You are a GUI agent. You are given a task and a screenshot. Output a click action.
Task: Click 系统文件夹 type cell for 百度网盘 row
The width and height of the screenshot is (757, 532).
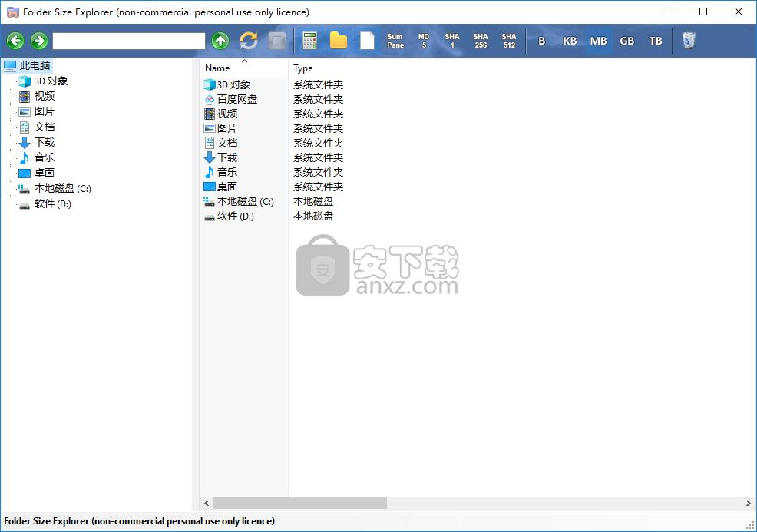coord(318,99)
